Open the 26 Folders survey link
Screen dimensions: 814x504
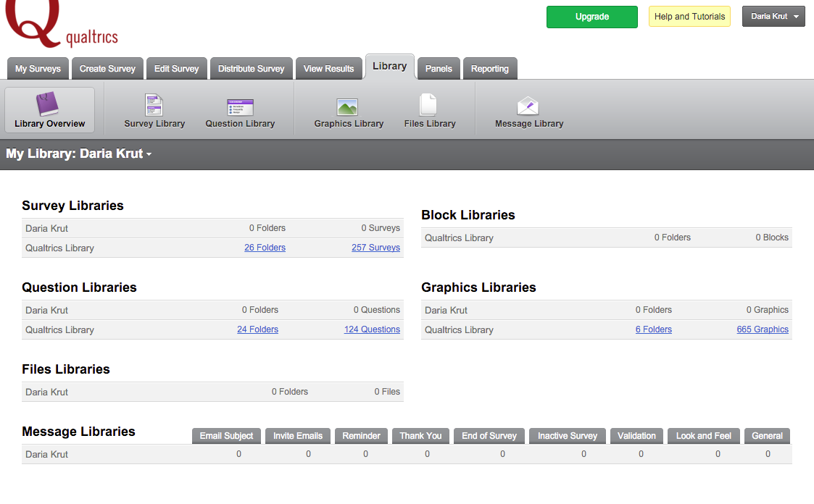pyautogui.click(x=265, y=248)
